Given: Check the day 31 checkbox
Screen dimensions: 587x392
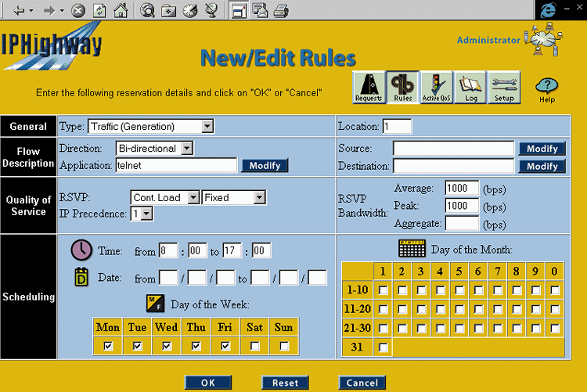Looking at the screenshot, I should pyautogui.click(x=383, y=347).
